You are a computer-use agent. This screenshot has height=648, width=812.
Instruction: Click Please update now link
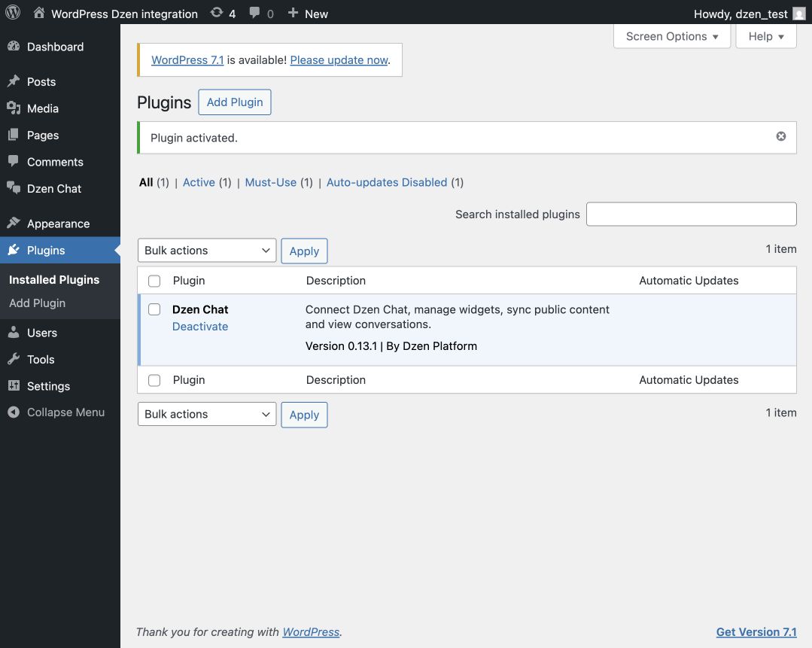[339, 60]
